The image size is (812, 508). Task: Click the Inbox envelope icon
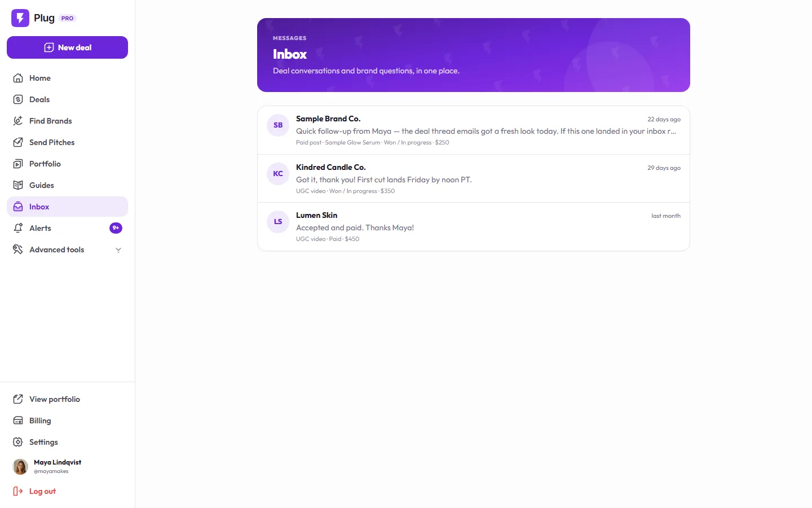point(18,207)
